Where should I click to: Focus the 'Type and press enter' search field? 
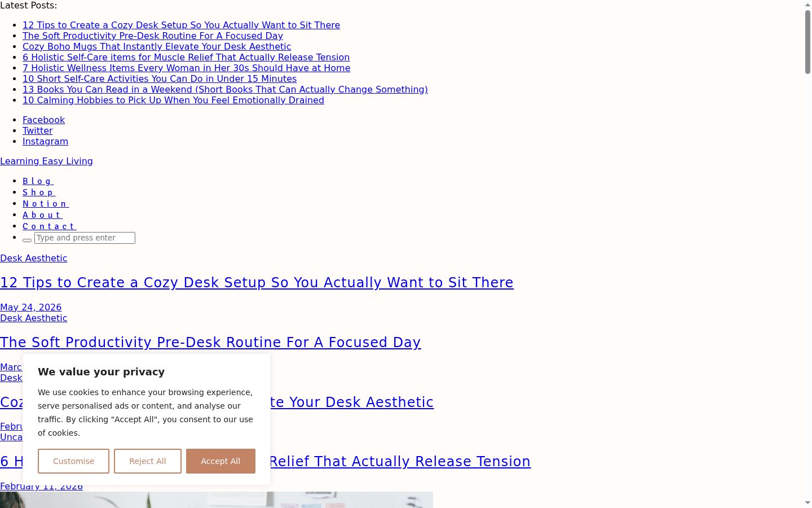coord(85,238)
